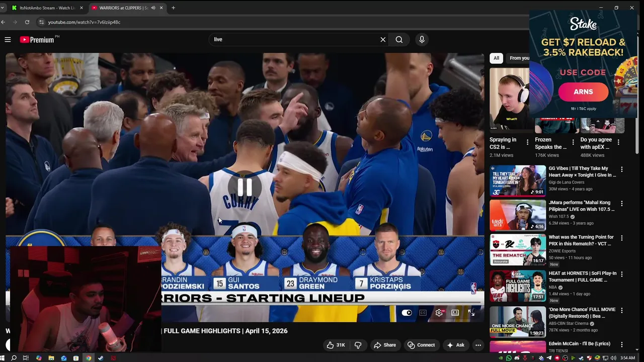Select the 'From you...' filter chip
Screen dimensions: 644x362
[518, 58]
